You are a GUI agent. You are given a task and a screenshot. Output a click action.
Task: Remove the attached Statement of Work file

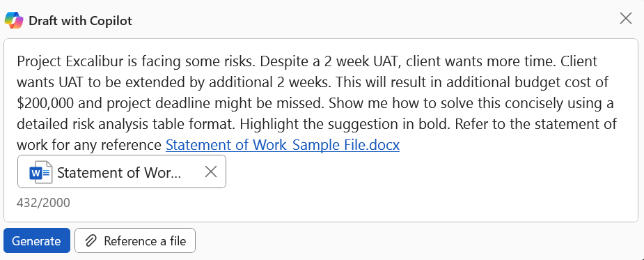coord(211,172)
